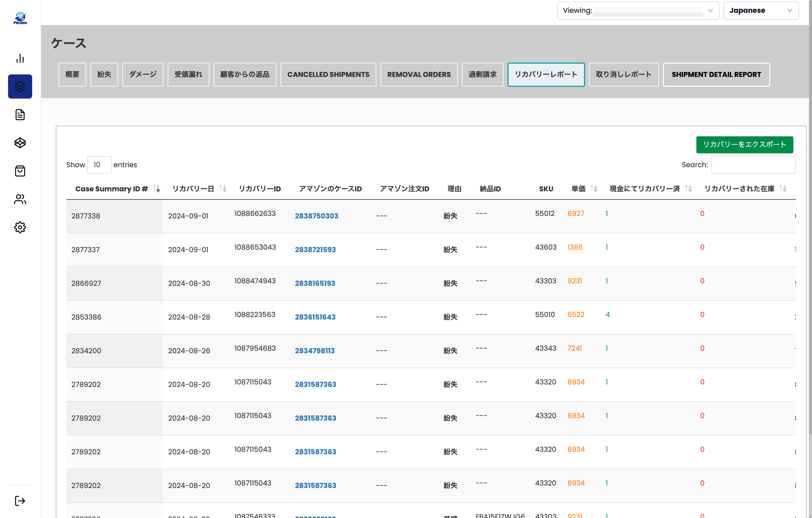Open the shopping bag icon in sidebar
812x518 pixels.
[x=20, y=171]
